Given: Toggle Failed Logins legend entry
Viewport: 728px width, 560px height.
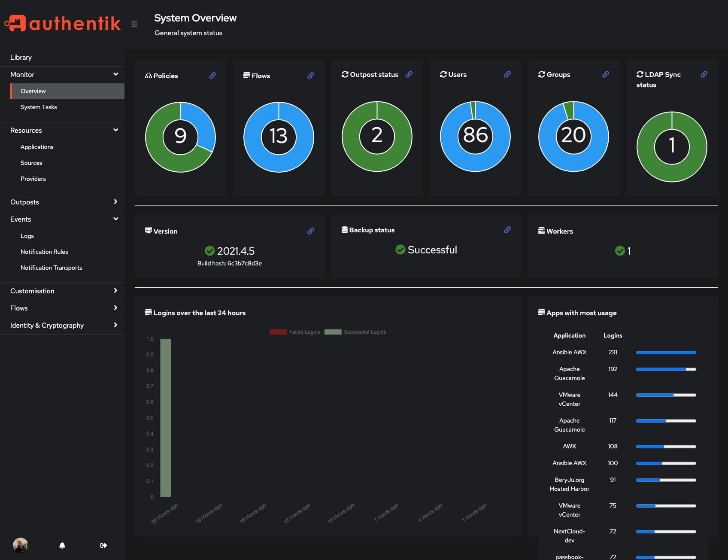Looking at the screenshot, I should 295,332.
